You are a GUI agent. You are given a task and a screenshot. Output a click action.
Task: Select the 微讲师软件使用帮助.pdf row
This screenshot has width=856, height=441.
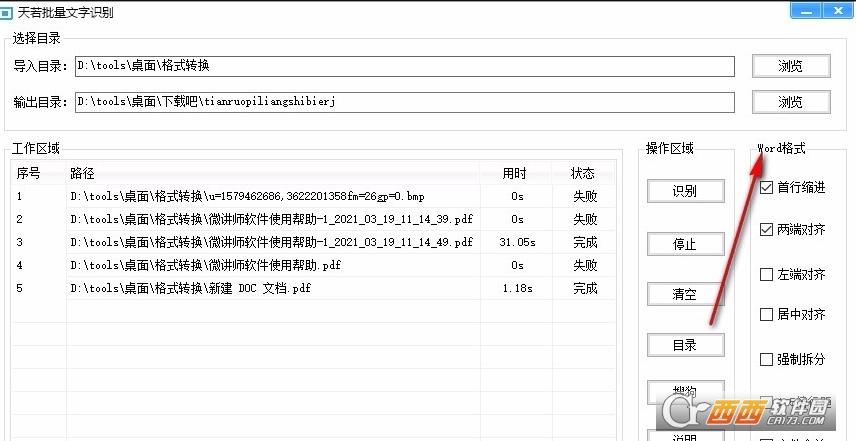coord(313,265)
